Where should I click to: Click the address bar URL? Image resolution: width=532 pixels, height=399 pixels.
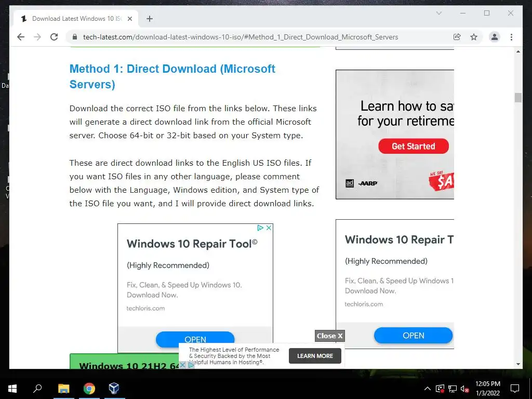tap(240, 37)
